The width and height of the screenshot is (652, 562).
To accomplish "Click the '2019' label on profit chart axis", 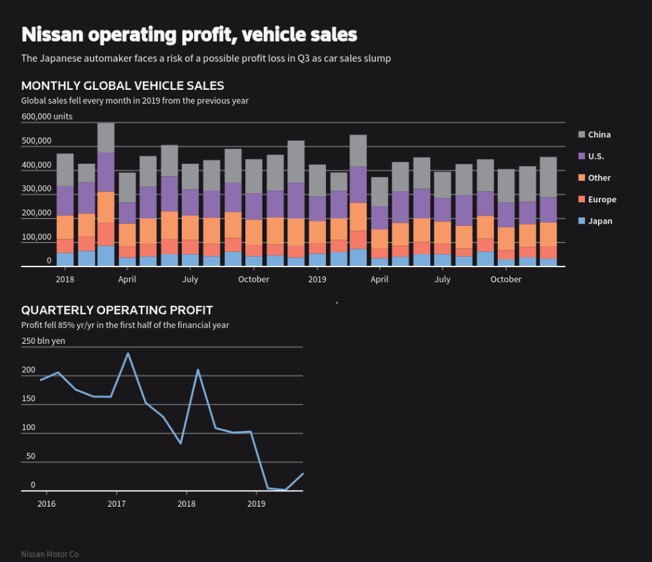I will tap(256, 504).
